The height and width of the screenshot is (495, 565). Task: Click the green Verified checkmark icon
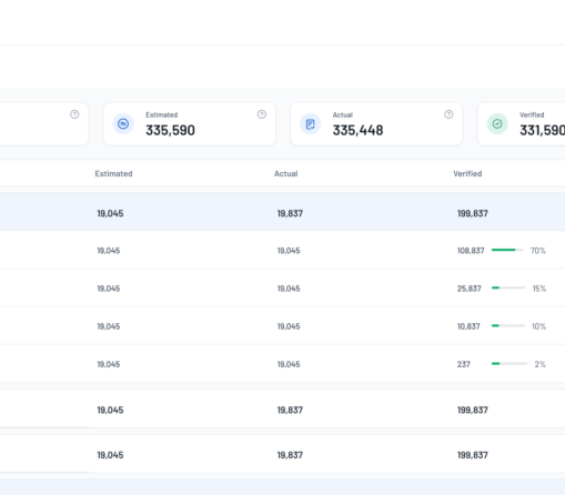coord(497,124)
